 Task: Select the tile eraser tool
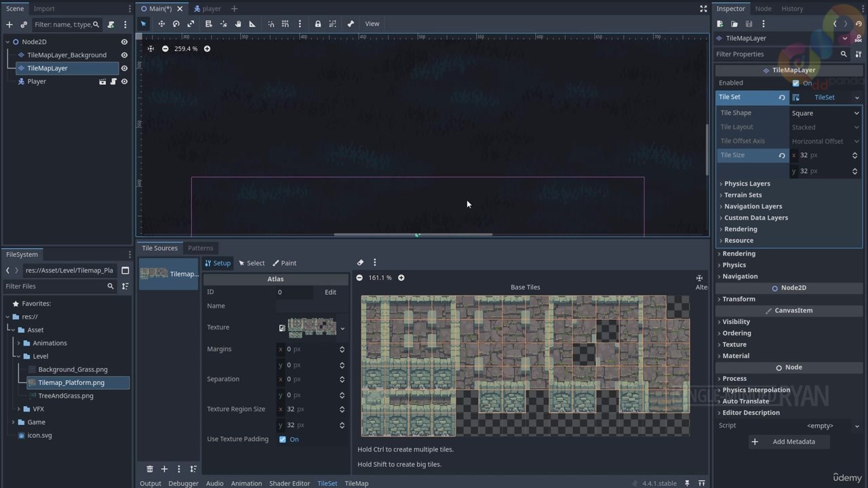[360, 262]
